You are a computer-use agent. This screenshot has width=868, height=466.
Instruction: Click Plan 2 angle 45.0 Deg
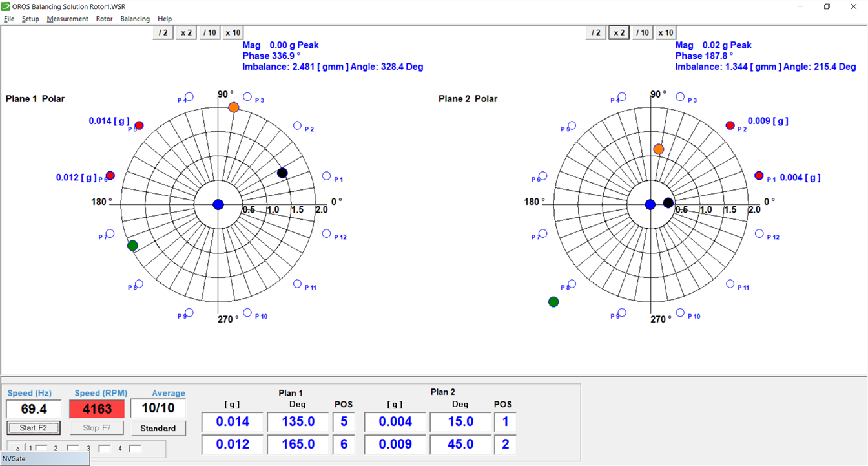tap(460, 445)
